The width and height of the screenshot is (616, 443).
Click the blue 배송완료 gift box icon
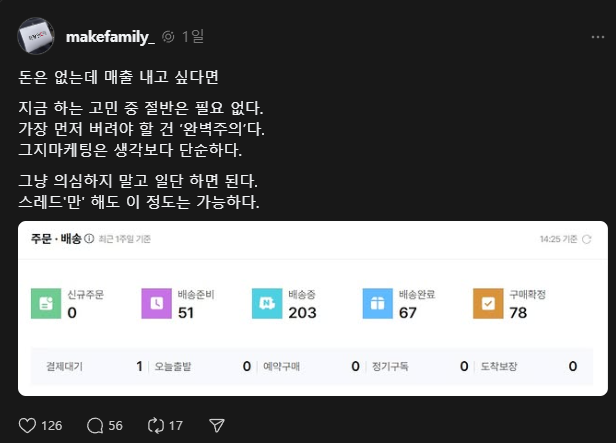(x=378, y=303)
